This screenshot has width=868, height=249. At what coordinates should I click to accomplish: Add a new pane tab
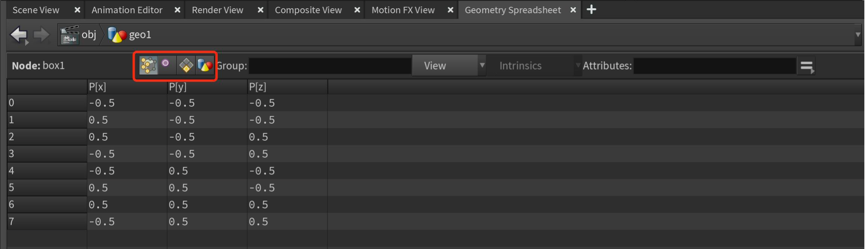pos(592,10)
